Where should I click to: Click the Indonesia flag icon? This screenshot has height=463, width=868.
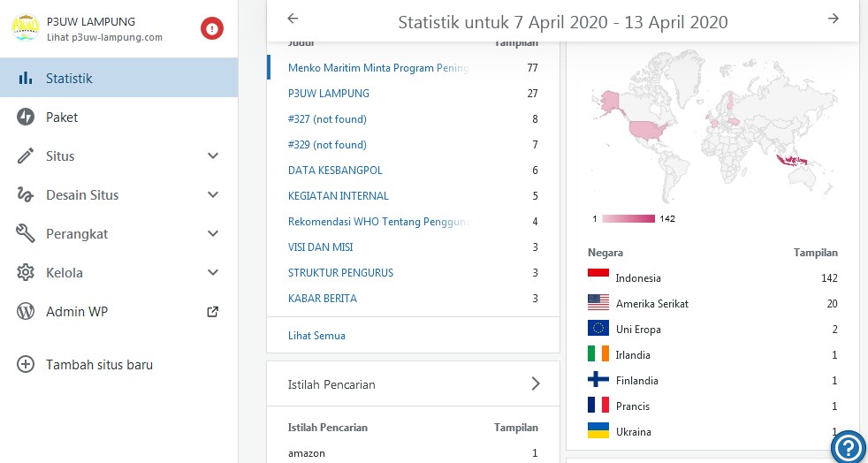click(x=598, y=277)
